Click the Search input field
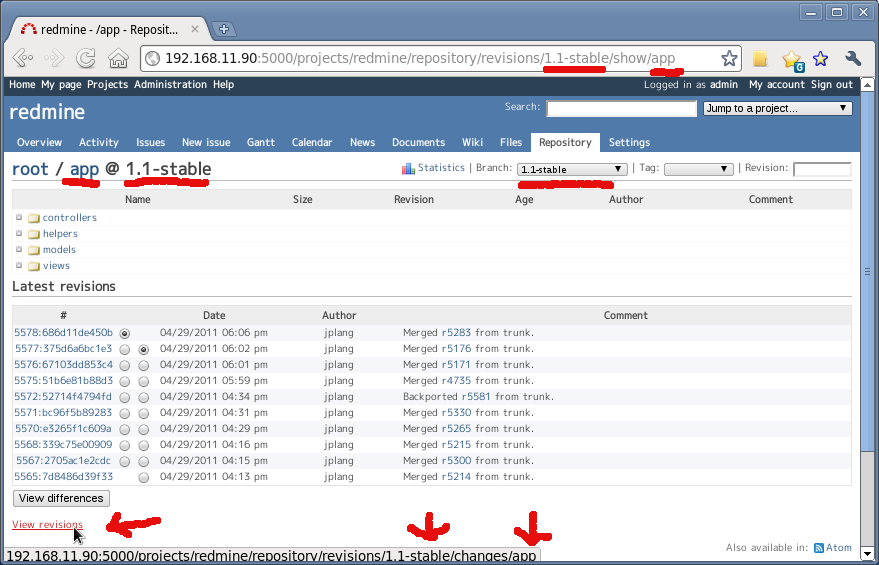This screenshot has width=879, height=565. [x=621, y=108]
